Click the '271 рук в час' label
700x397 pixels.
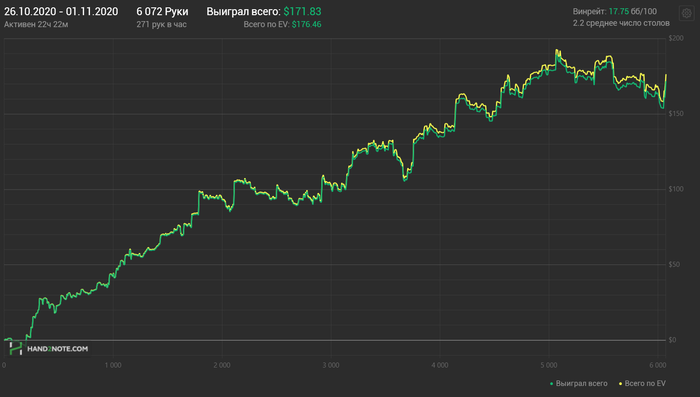[x=162, y=25]
